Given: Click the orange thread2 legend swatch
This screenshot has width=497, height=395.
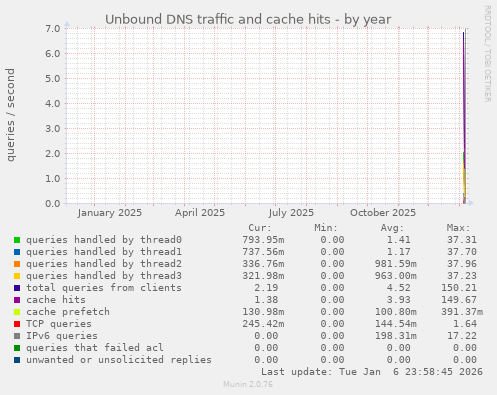Looking at the screenshot, I should pyautogui.click(x=17, y=264).
